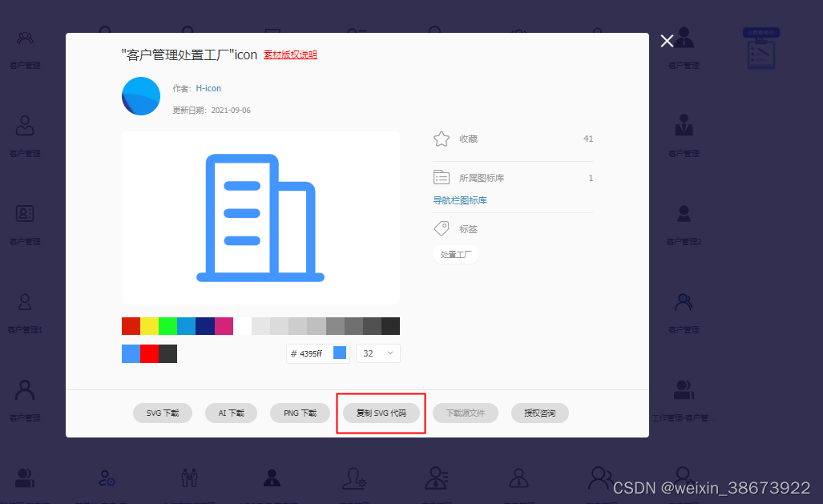
Task: Pick the magenta palette swatch
Action: tap(224, 326)
